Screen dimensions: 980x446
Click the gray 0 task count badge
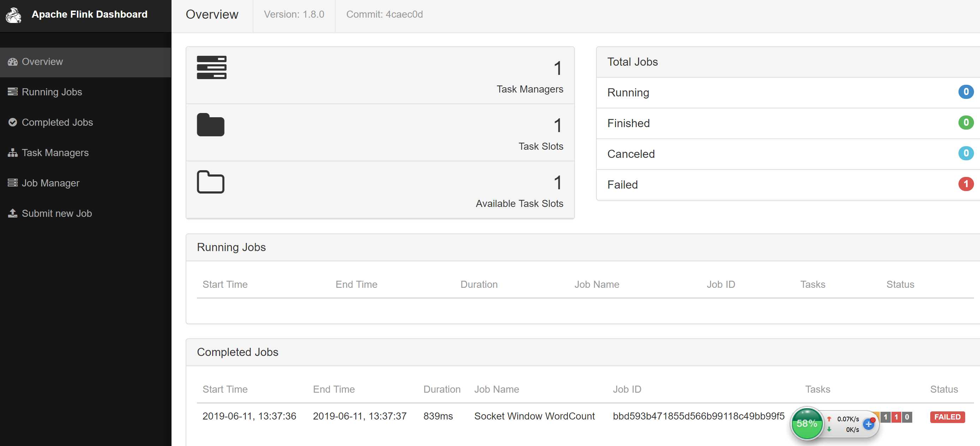click(907, 417)
